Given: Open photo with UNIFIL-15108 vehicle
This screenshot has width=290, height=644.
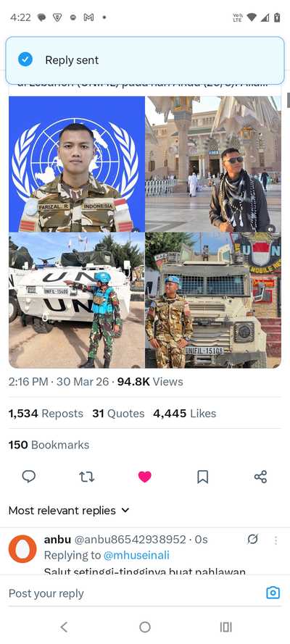Looking at the screenshot, I should [x=213, y=300].
